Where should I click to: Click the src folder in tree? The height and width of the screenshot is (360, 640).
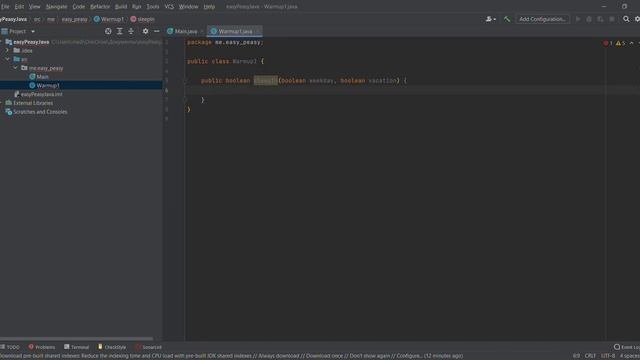[24, 59]
